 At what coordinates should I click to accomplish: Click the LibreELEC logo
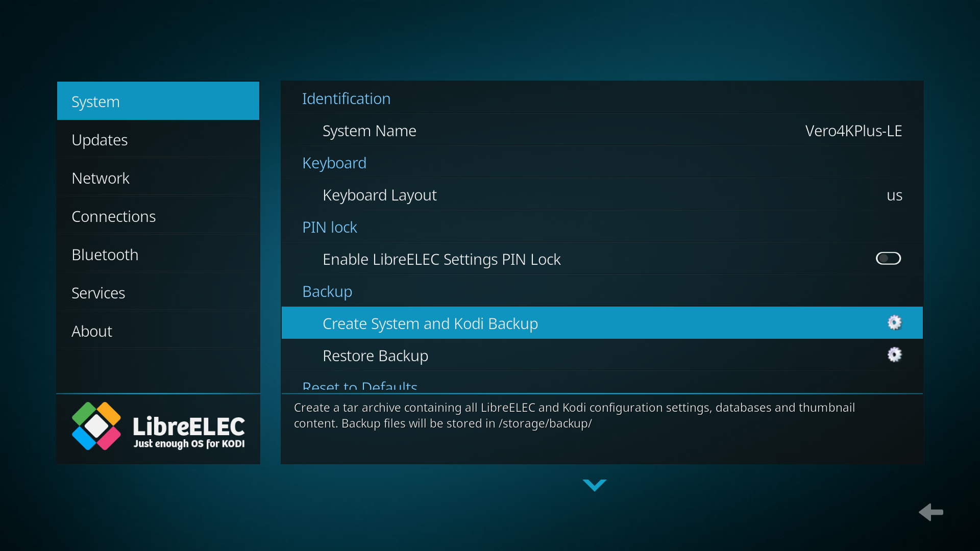pyautogui.click(x=158, y=427)
